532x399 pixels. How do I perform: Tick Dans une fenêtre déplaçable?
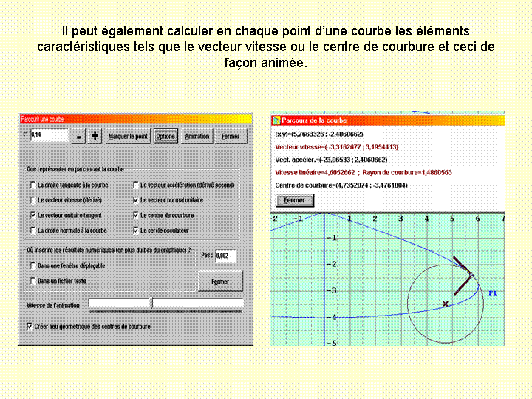tap(33, 265)
